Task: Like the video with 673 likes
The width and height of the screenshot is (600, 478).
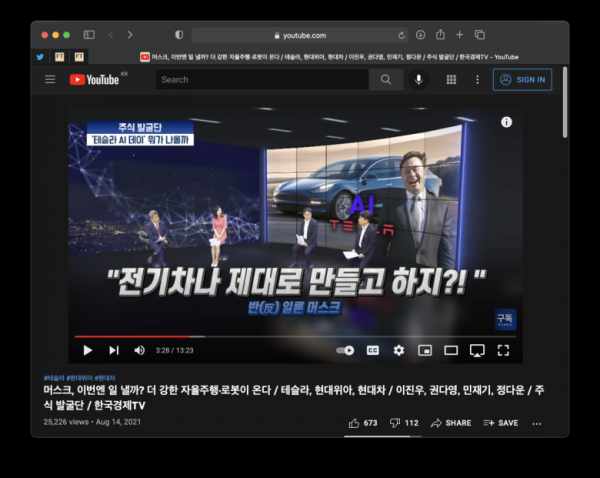Action: tap(363, 423)
